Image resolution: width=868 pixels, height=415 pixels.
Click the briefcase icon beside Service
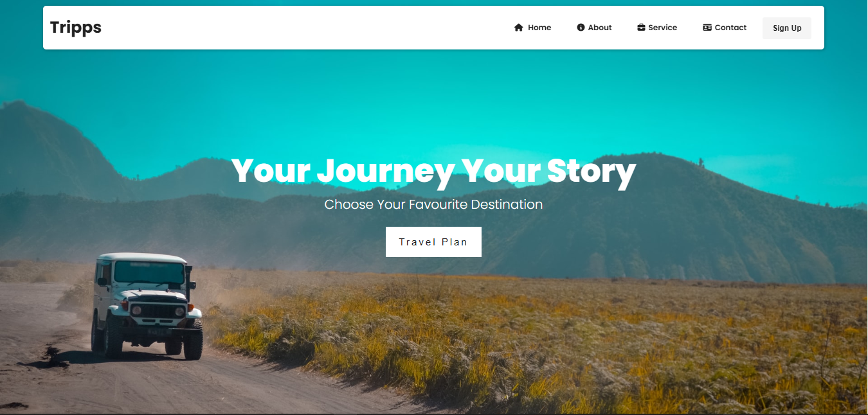pyautogui.click(x=641, y=28)
